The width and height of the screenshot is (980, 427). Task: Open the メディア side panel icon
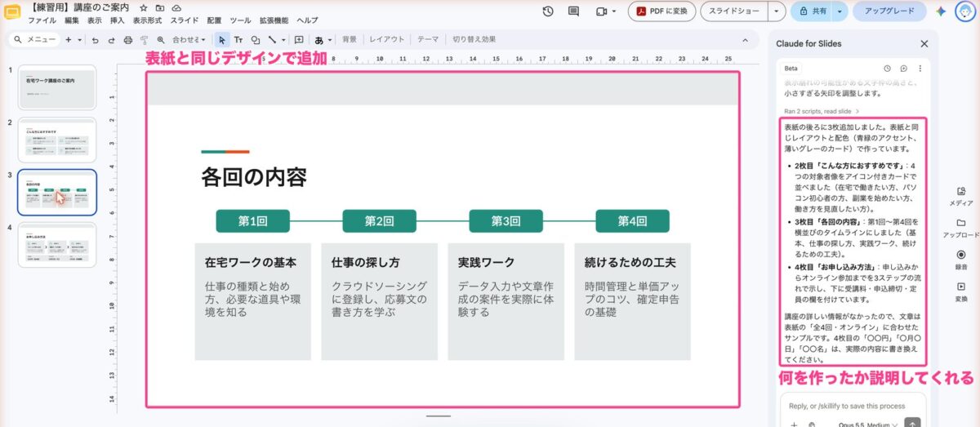[961, 193]
